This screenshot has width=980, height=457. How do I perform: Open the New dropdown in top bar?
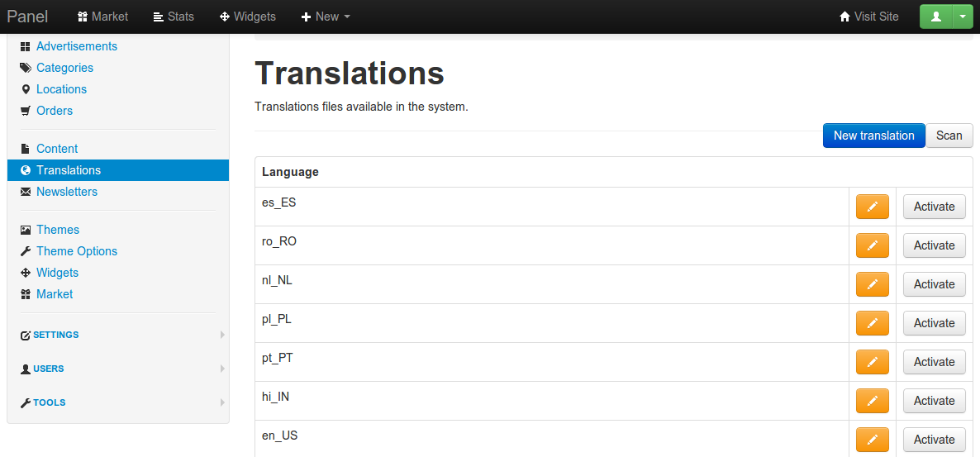pyautogui.click(x=326, y=17)
